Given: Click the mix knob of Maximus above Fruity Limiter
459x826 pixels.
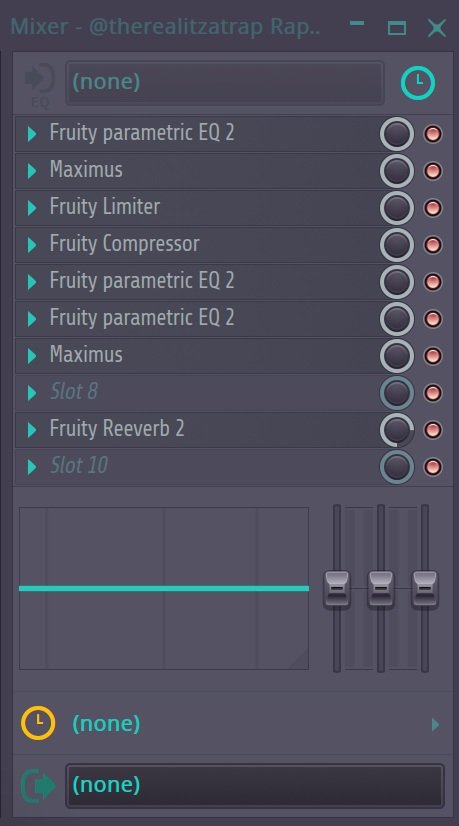Looking at the screenshot, I should coord(397,171).
